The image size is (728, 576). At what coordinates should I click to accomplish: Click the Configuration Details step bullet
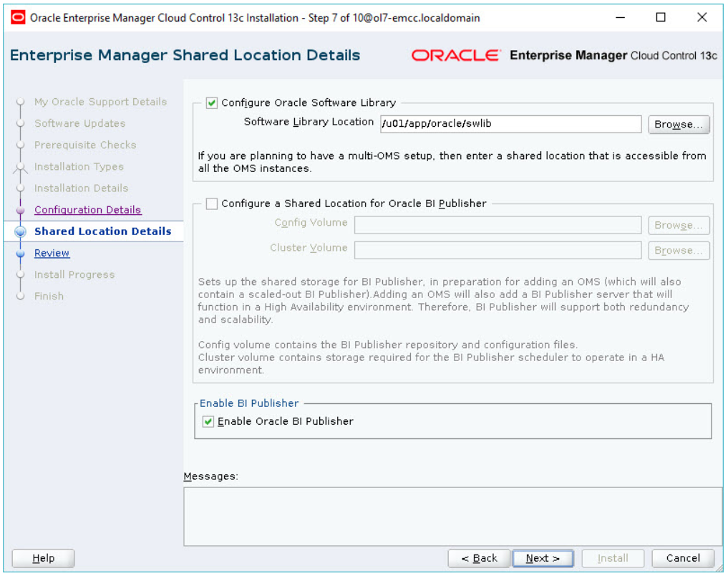tap(21, 210)
